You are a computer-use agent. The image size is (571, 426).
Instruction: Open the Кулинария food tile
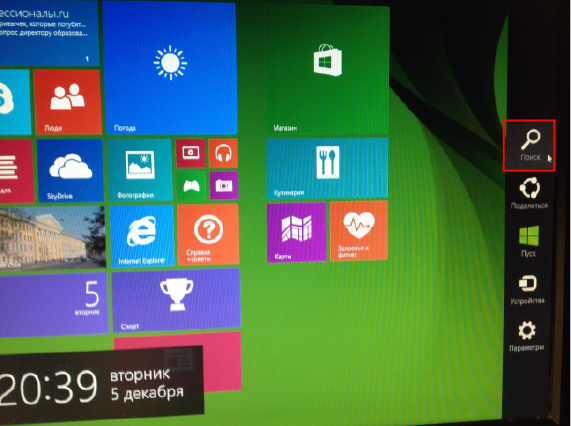click(x=327, y=168)
